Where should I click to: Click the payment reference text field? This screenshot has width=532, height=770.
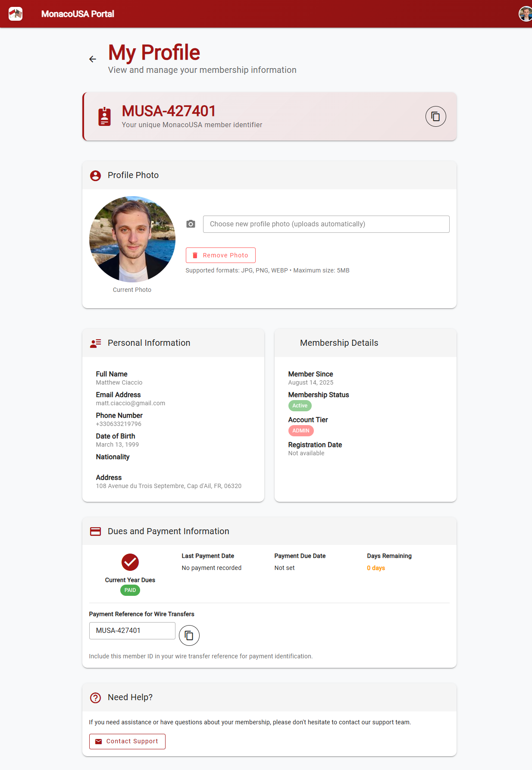pyautogui.click(x=132, y=631)
